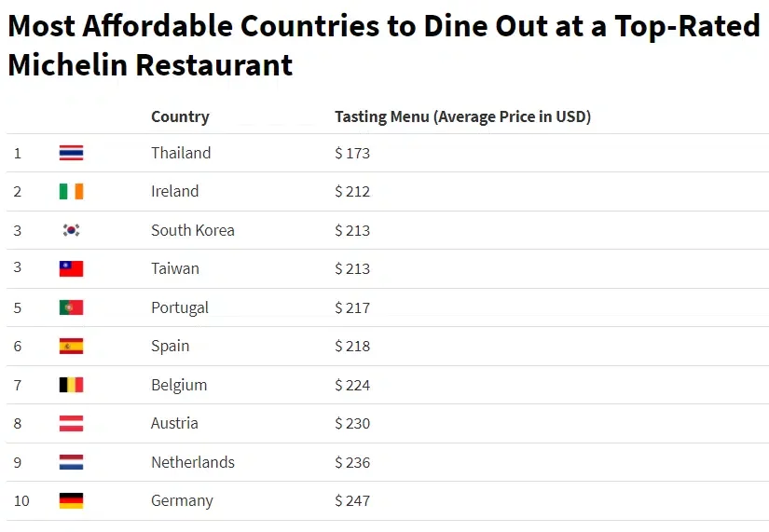Image resolution: width=769 pixels, height=532 pixels.
Task: Click the Portugal country name
Action: click(180, 307)
